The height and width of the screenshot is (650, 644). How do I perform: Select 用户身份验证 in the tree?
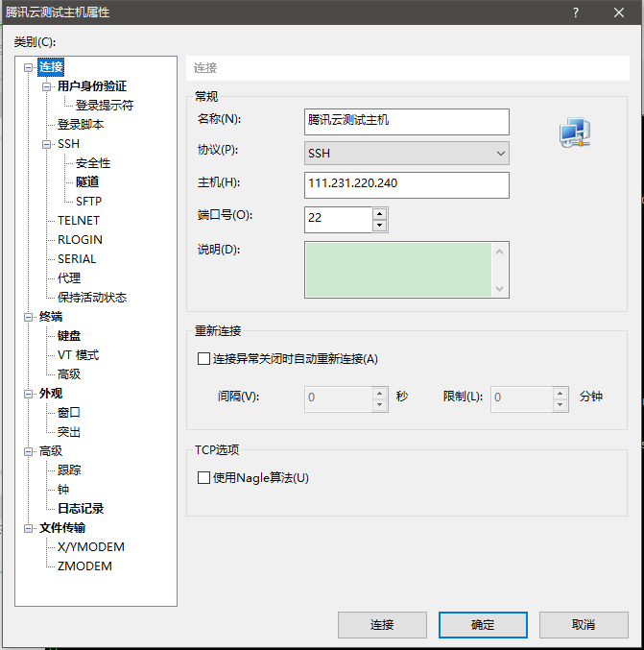point(92,86)
